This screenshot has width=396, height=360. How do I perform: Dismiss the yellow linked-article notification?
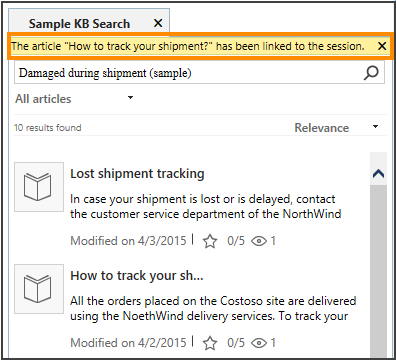click(x=382, y=46)
